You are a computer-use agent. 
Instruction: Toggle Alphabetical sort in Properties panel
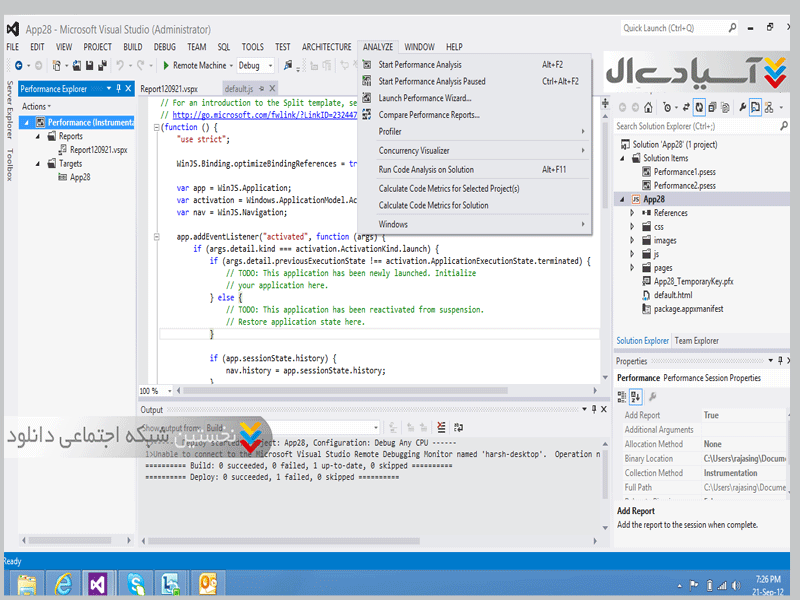click(636, 397)
